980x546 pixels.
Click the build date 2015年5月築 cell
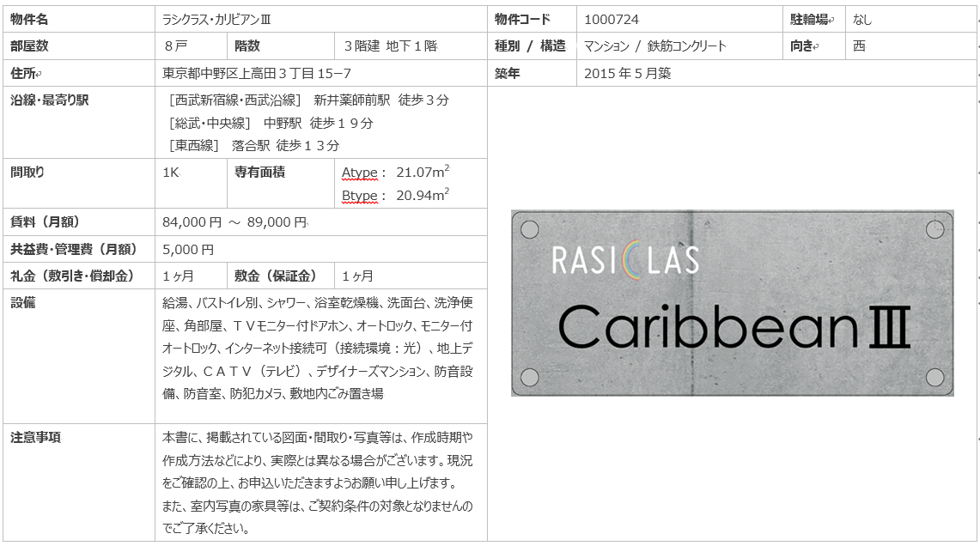point(627,74)
